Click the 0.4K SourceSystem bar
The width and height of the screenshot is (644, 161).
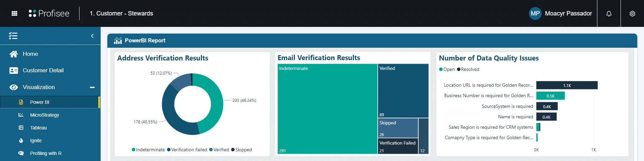(x=547, y=107)
